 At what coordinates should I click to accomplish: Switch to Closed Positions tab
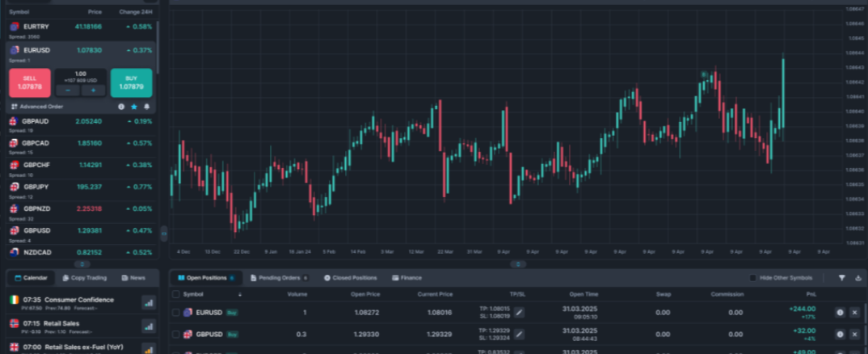coord(351,278)
